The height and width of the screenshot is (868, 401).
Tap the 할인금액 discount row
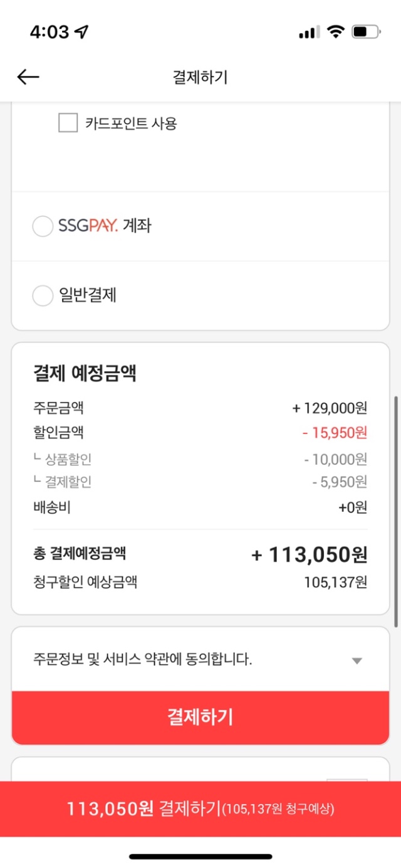click(x=200, y=433)
